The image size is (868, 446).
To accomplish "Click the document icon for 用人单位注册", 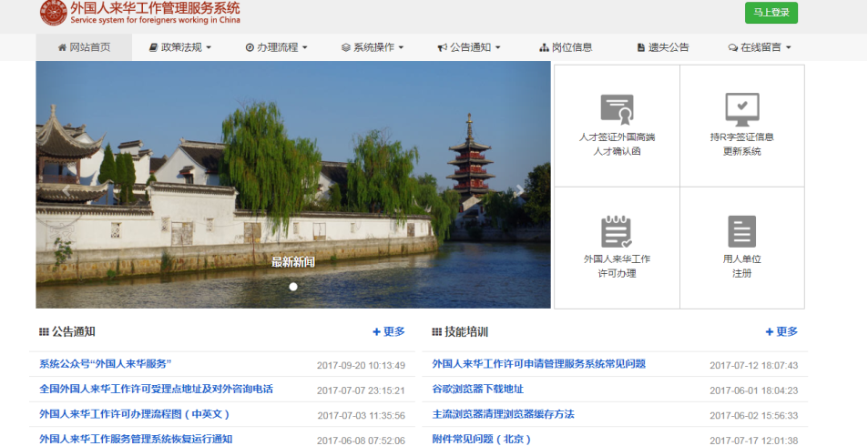I will (741, 231).
